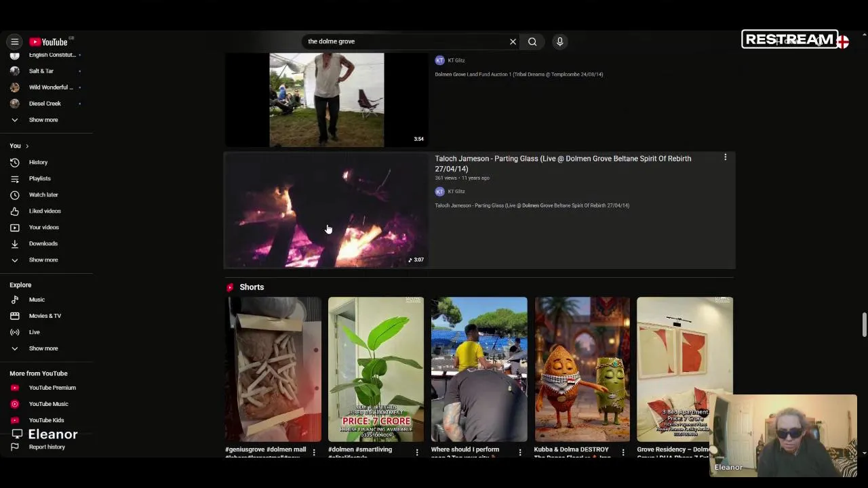Click 'Dolmen Grove Land Fund Auction 1' description
The width and height of the screenshot is (868, 488).
519,75
